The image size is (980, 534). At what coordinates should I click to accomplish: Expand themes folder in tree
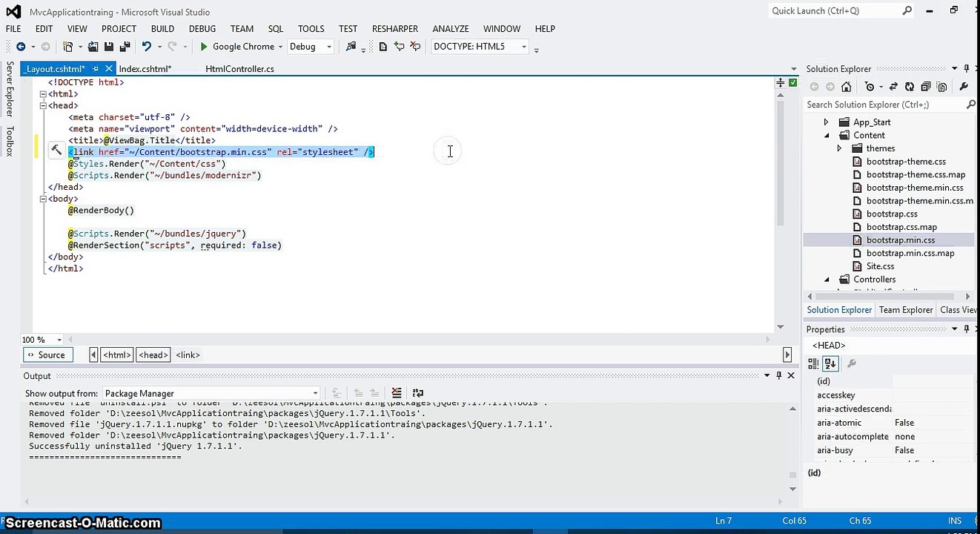pos(839,148)
